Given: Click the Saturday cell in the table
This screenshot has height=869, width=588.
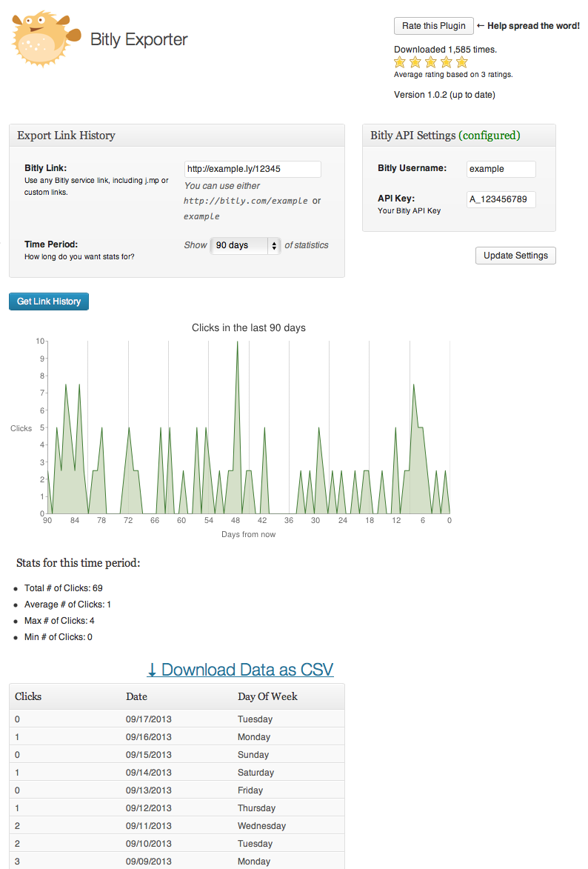Looking at the screenshot, I should 255,773.
